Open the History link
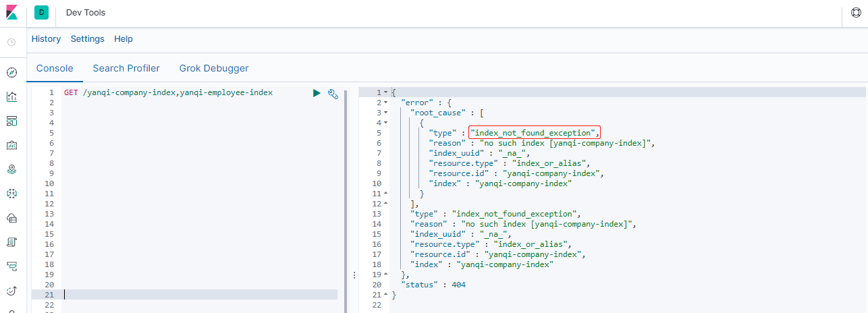This screenshot has height=313, width=868. 46,39
